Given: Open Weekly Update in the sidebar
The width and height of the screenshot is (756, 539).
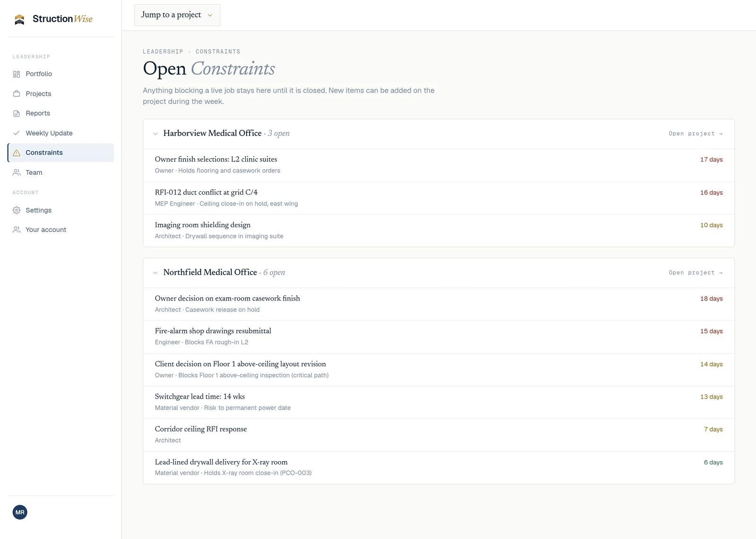Looking at the screenshot, I should click(60, 133).
